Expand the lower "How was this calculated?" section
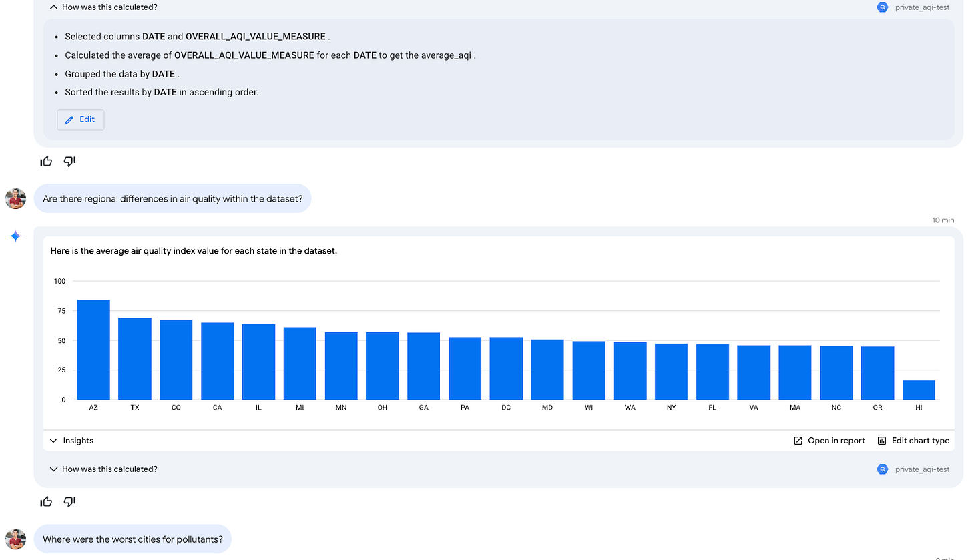972x560 pixels. (103, 469)
